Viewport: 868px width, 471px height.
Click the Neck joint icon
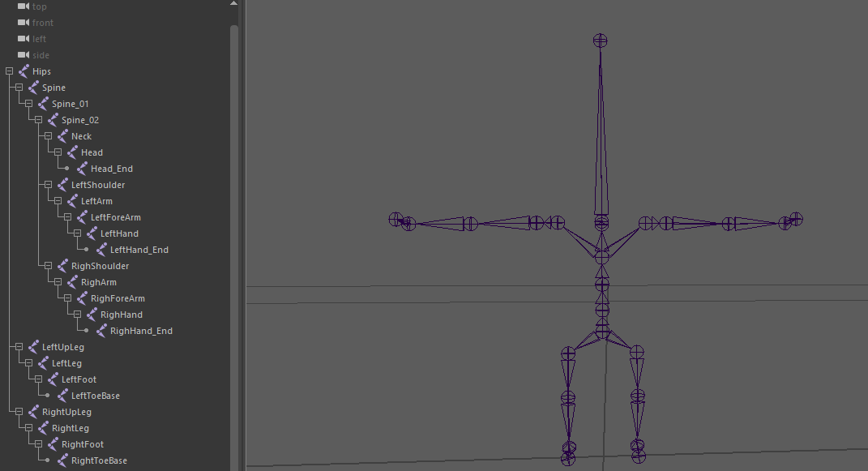pyautogui.click(x=62, y=136)
